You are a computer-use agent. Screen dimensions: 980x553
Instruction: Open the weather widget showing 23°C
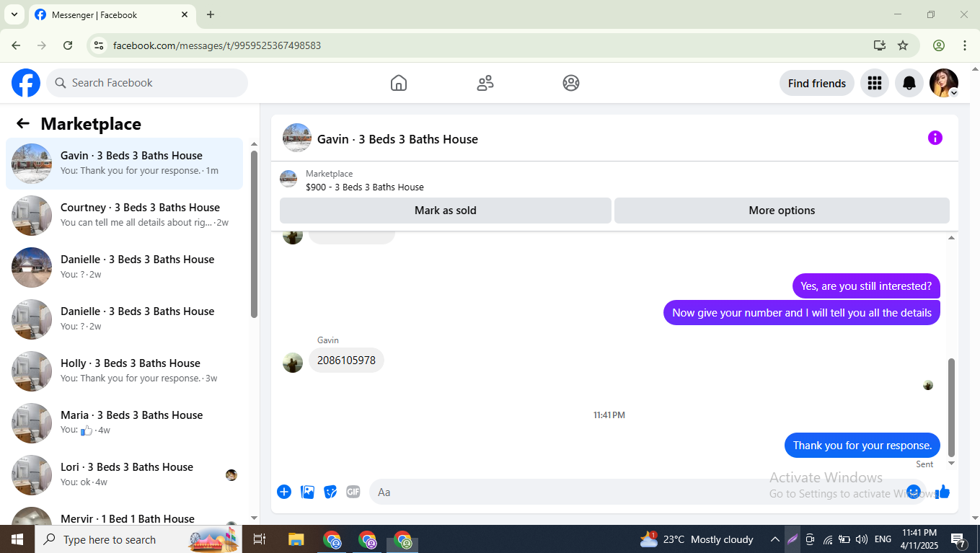(697, 539)
